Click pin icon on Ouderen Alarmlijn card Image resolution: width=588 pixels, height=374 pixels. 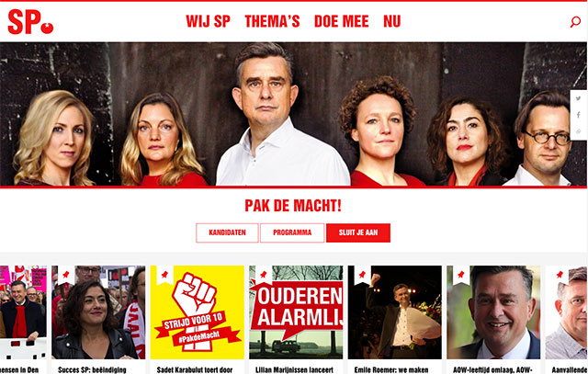(264, 275)
